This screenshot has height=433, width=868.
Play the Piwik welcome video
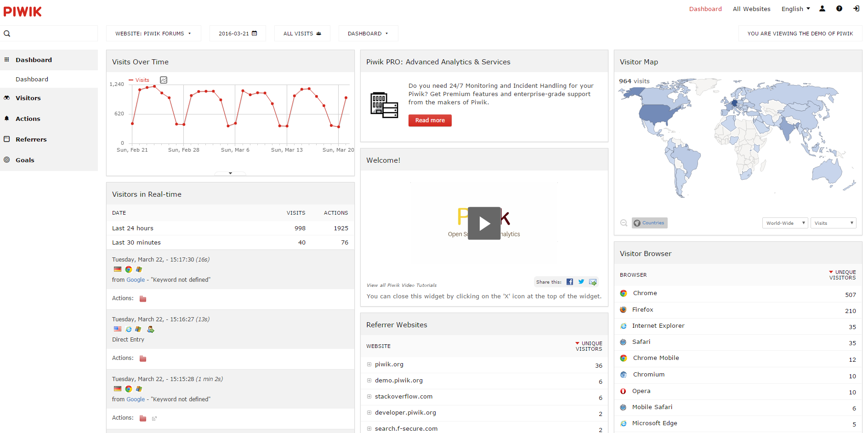(x=484, y=223)
